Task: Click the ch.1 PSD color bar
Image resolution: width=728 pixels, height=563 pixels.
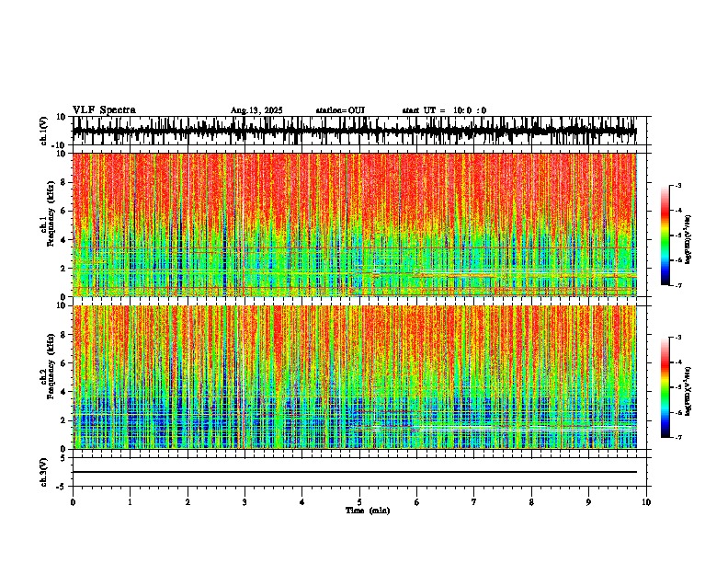Action: 665,236
